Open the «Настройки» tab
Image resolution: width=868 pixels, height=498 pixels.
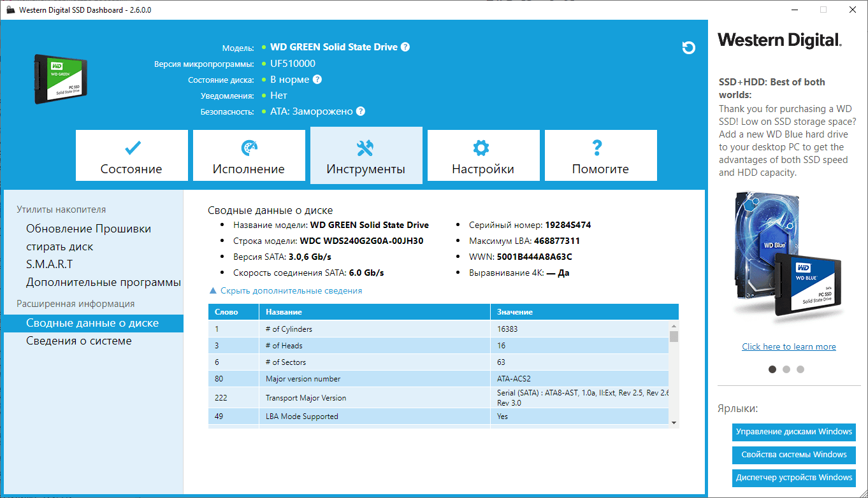click(484, 155)
